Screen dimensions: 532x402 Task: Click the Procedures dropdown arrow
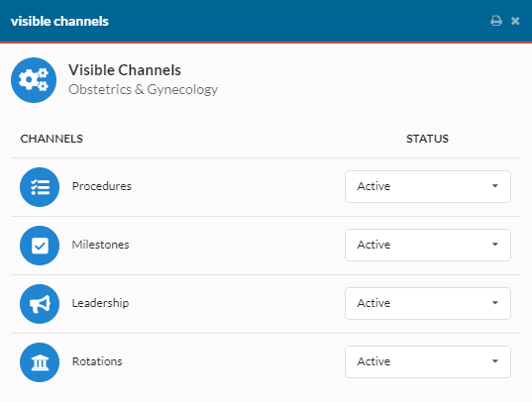[x=495, y=186]
